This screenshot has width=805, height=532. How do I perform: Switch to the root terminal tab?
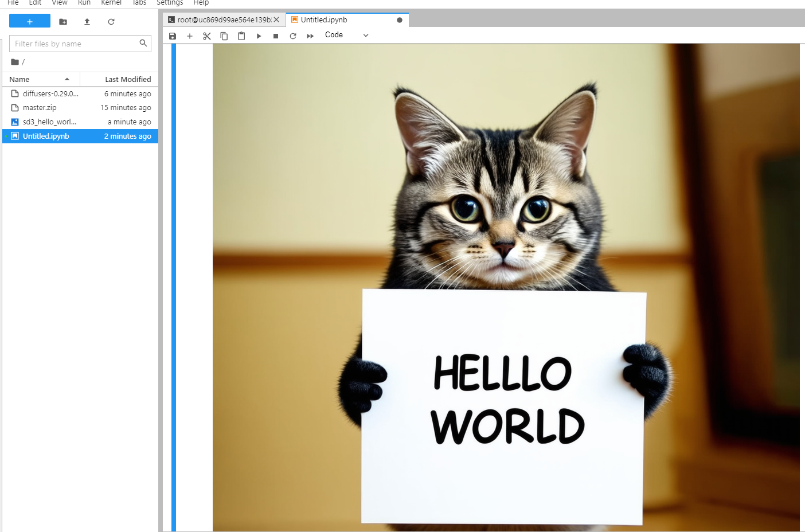(221, 19)
